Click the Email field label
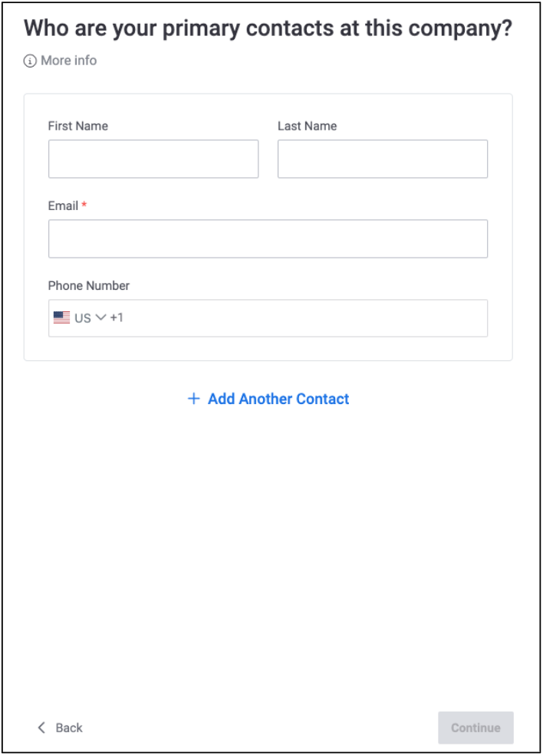This screenshot has height=756, width=543. 63,205
